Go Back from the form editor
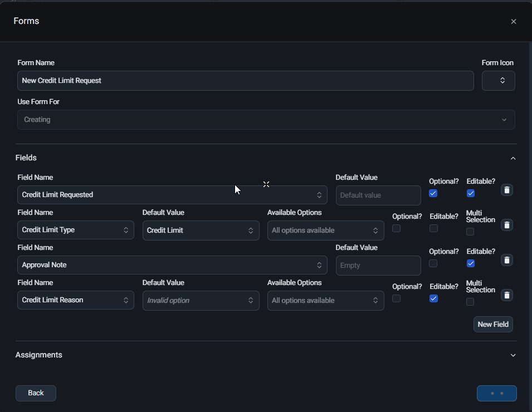 click(36, 393)
